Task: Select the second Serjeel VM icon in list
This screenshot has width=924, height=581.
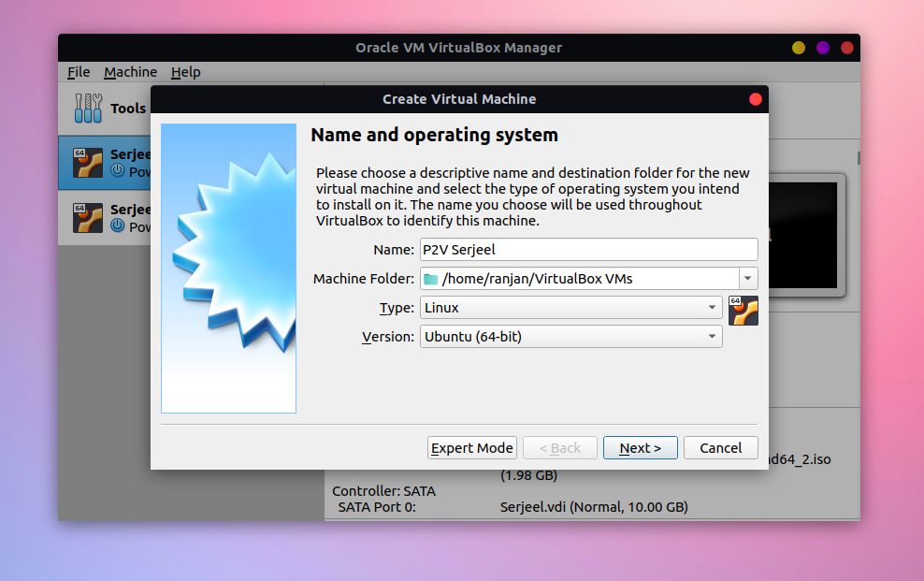Action: (x=88, y=218)
